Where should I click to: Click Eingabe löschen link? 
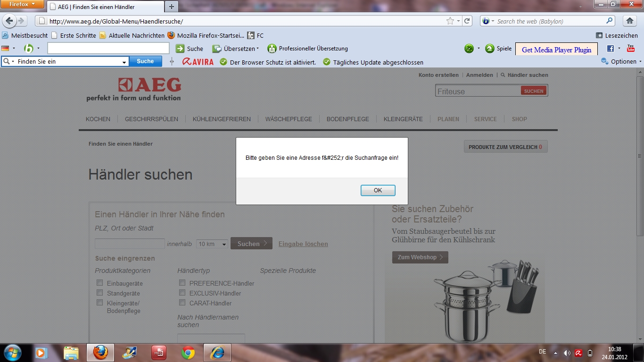click(x=303, y=244)
